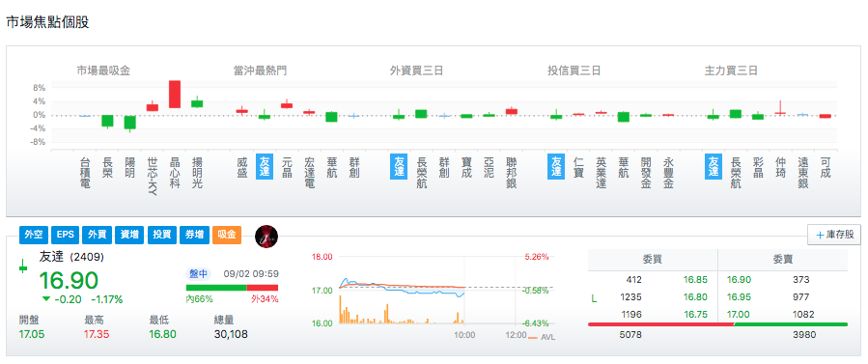Click ask quantity 977
Image resolution: width=868 pixels, height=364 pixels.
click(x=801, y=297)
